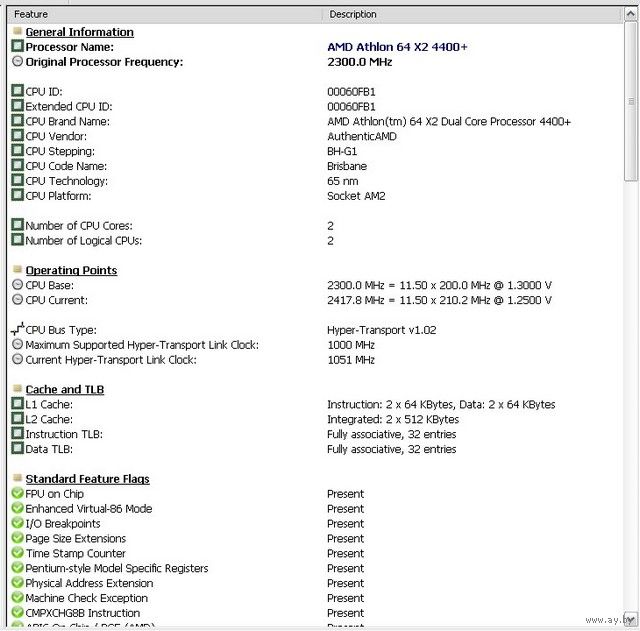Screen dimensions: 640x631
Task: Select the Socket AM2 platform value
Action: tap(356, 196)
